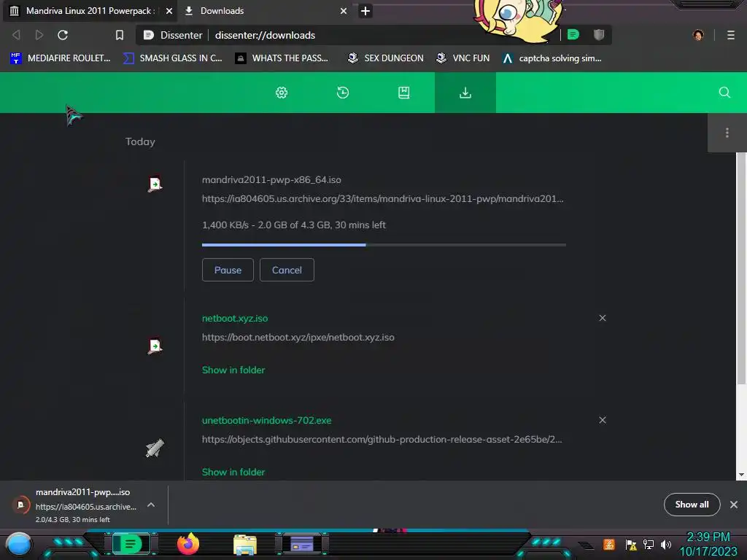Open downloads page three-dot more menu

tap(727, 133)
